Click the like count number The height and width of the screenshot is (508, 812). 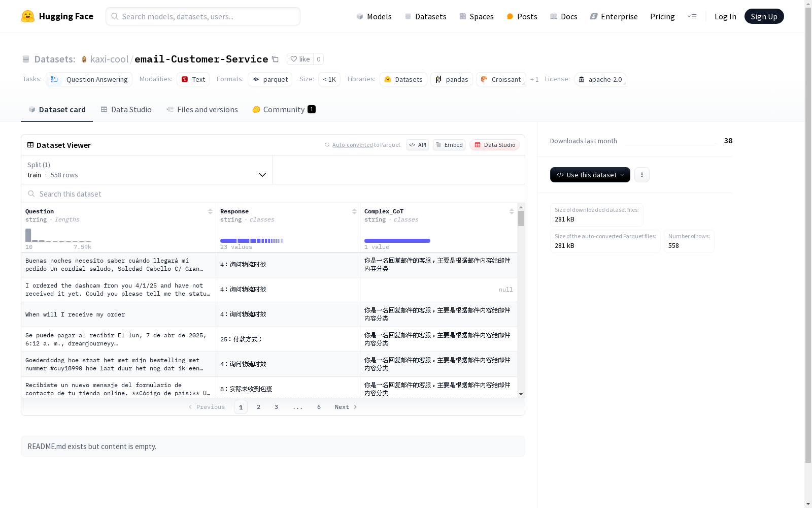click(318, 59)
